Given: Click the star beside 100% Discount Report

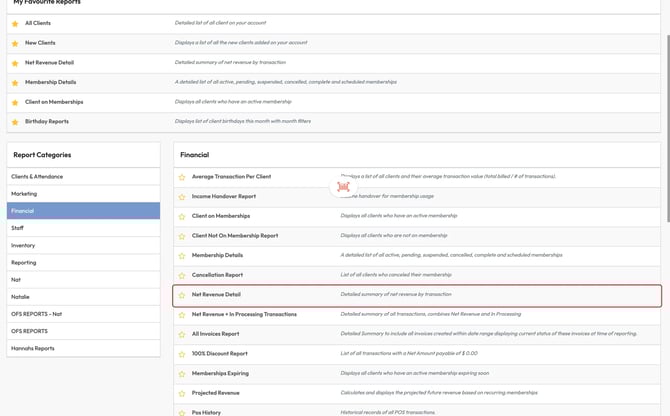Looking at the screenshot, I should click(x=182, y=354).
